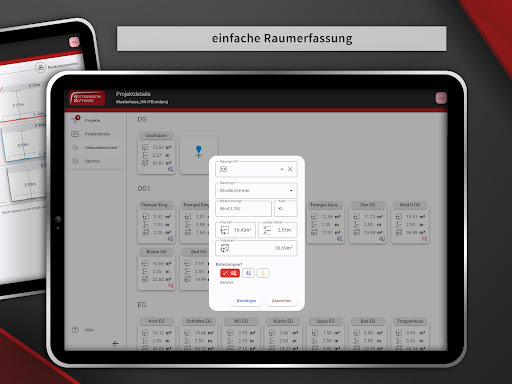512x384 pixels.
Task: Select the blue heating type option
Action: pos(248,273)
